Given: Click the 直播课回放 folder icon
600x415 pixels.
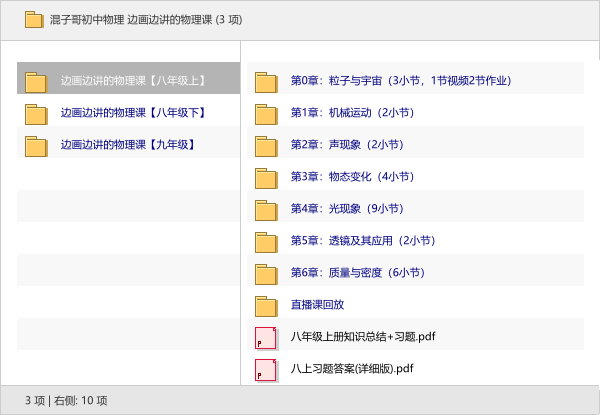Looking at the screenshot, I should [x=266, y=305].
